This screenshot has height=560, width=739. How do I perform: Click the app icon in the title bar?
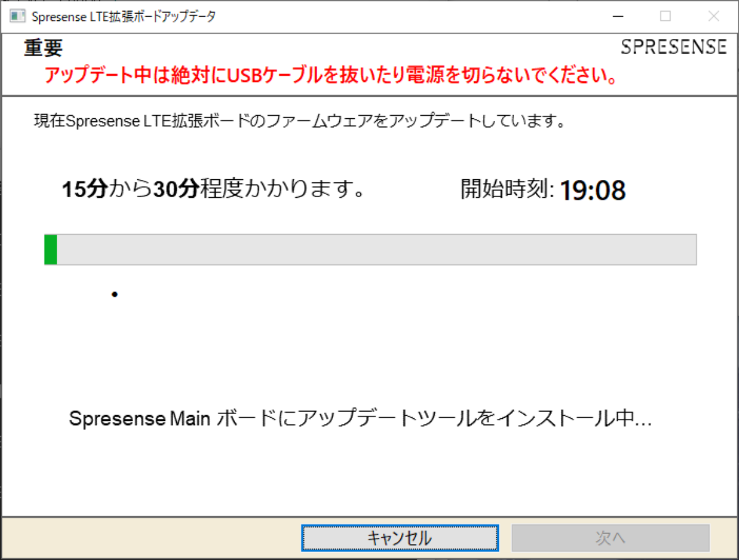[17, 17]
